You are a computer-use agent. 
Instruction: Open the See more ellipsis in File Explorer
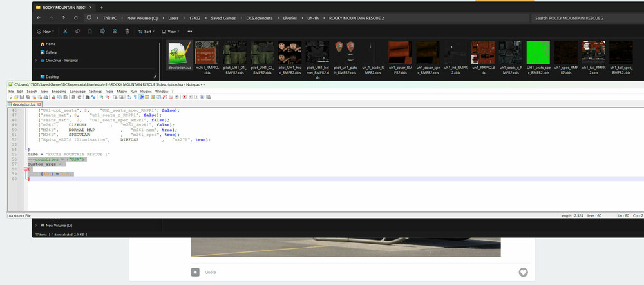(x=190, y=31)
